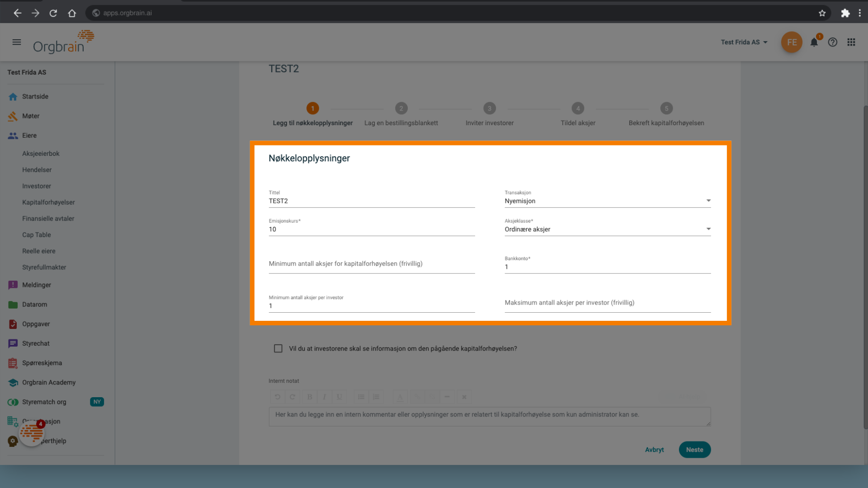Open Aksjeeierbok under Eiere
The width and height of the screenshot is (868, 488).
click(x=41, y=154)
